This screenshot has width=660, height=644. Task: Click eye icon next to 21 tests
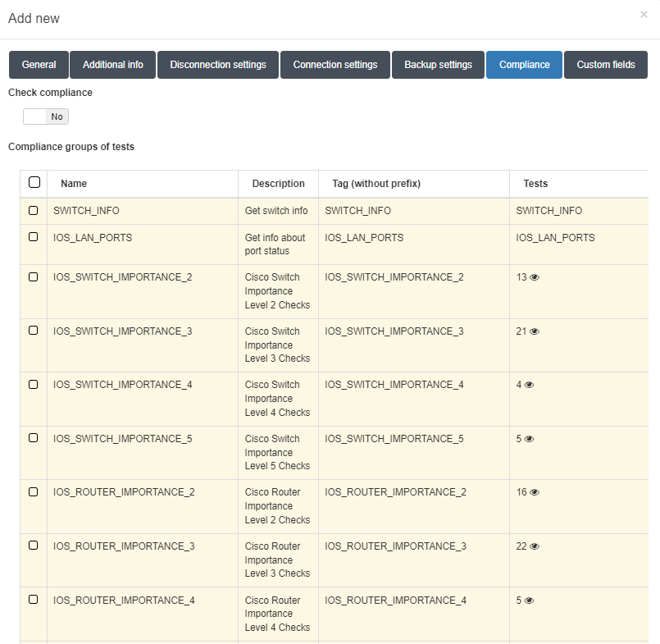click(x=535, y=331)
